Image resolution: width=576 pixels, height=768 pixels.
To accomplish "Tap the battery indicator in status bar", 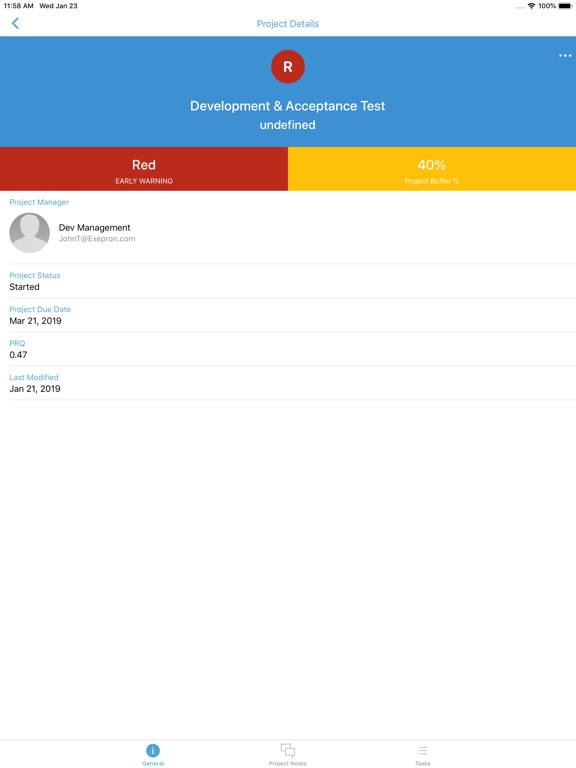I will pyautogui.click(x=565, y=6).
